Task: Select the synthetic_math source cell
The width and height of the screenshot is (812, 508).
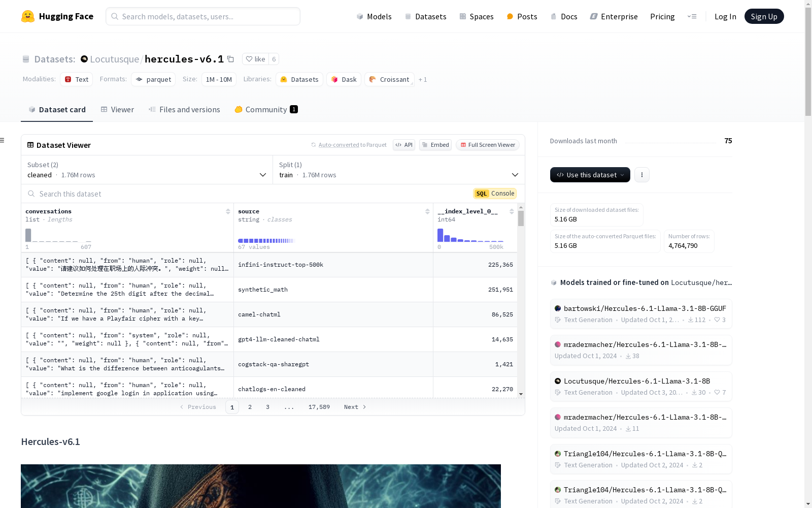Action: click(333, 290)
